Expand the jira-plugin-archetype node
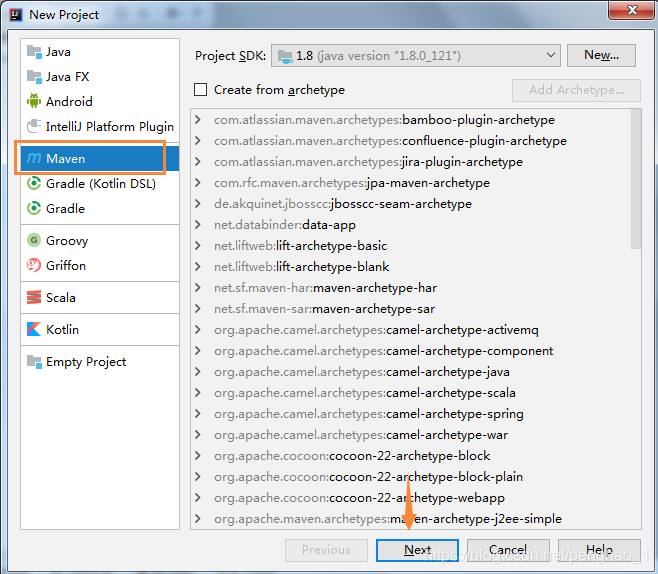The width and height of the screenshot is (658, 574). tap(198, 162)
